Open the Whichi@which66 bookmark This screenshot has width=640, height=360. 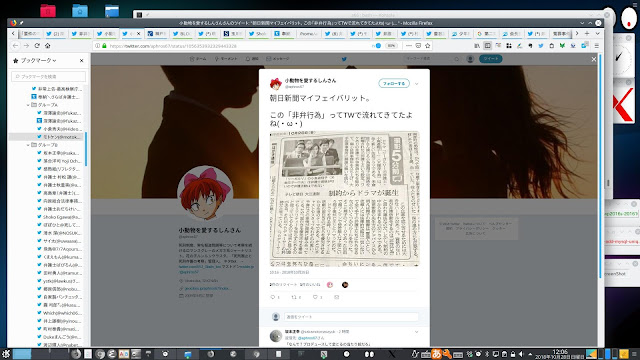point(59,313)
